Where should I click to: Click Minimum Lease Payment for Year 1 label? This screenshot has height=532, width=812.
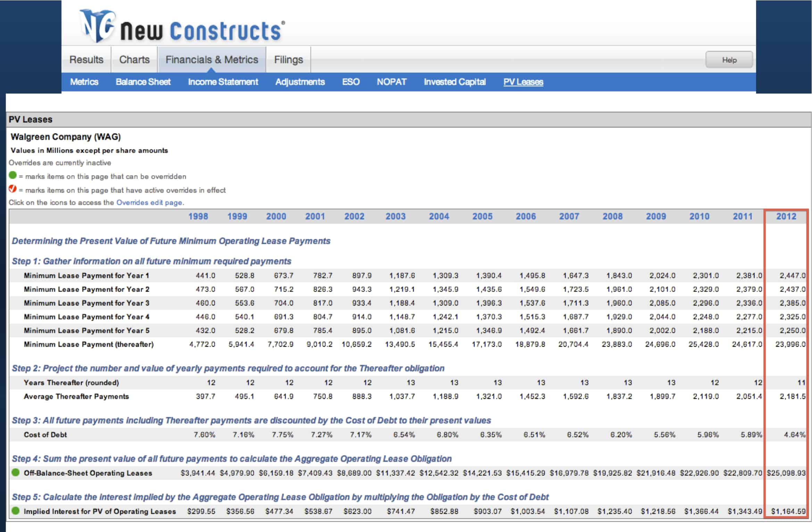coord(86,276)
